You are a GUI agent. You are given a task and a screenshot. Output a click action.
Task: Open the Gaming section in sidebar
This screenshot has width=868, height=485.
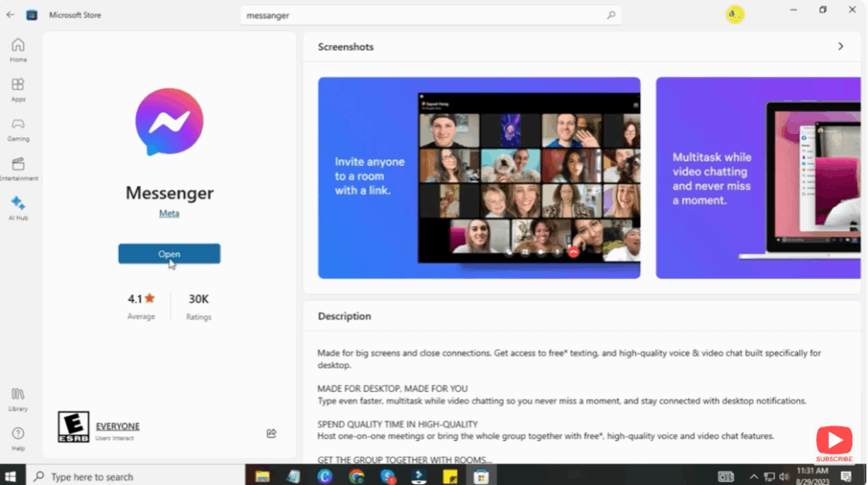[18, 130]
